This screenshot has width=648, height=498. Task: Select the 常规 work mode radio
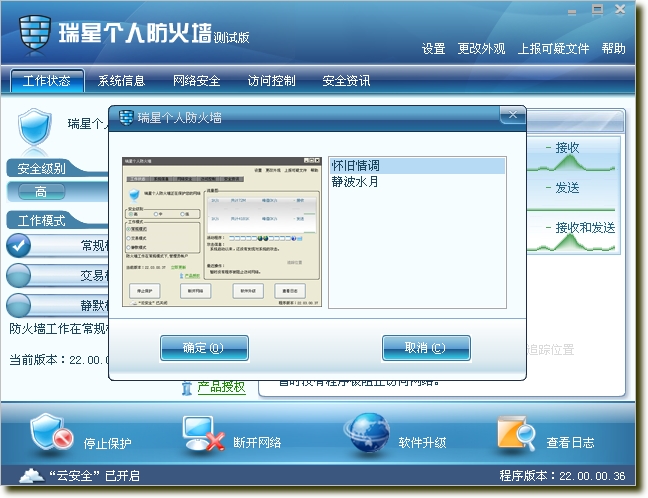[x=18, y=245]
